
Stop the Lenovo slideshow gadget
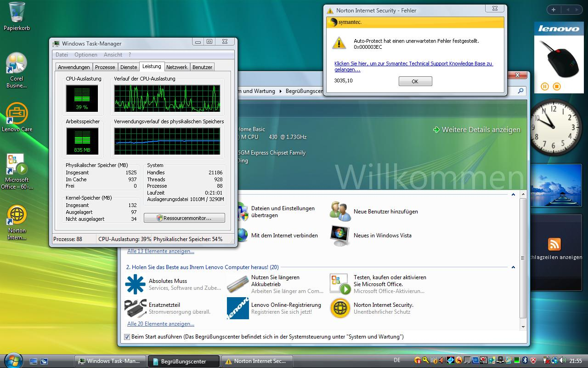tap(557, 86)
